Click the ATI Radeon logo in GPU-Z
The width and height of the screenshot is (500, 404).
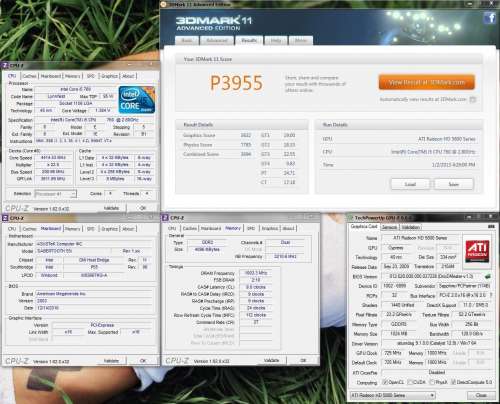(x=477, y=251)
